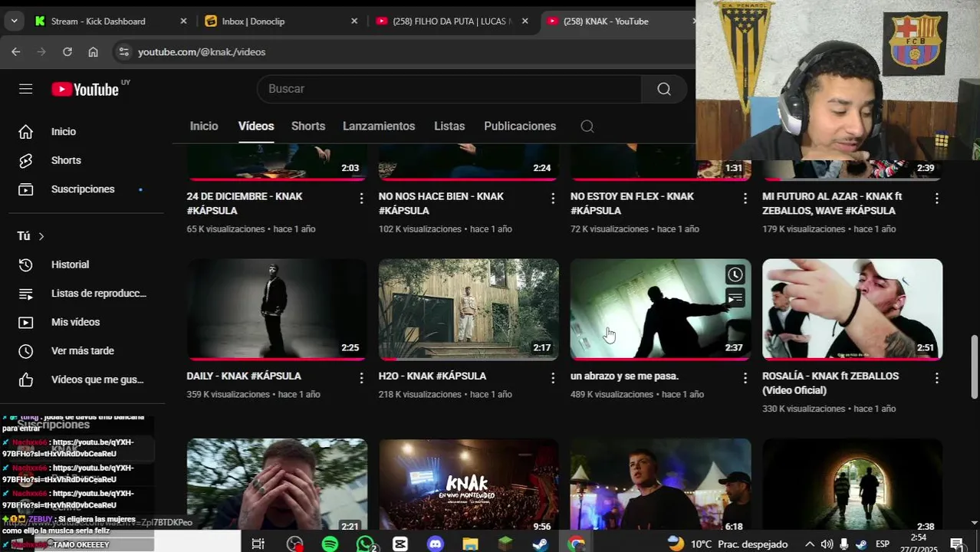Open options menu for MI FUTURO AL AZAR video
Viewport: 980px width, 552px height.
pyautogui.click(x=936, y=199)
